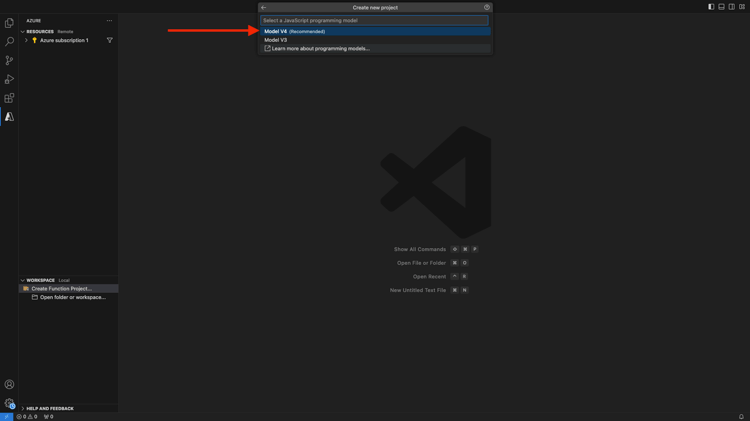This screenshot has height=421, width=750.
Task: Click Open folder or workspace item
Action: coord(68,297)
